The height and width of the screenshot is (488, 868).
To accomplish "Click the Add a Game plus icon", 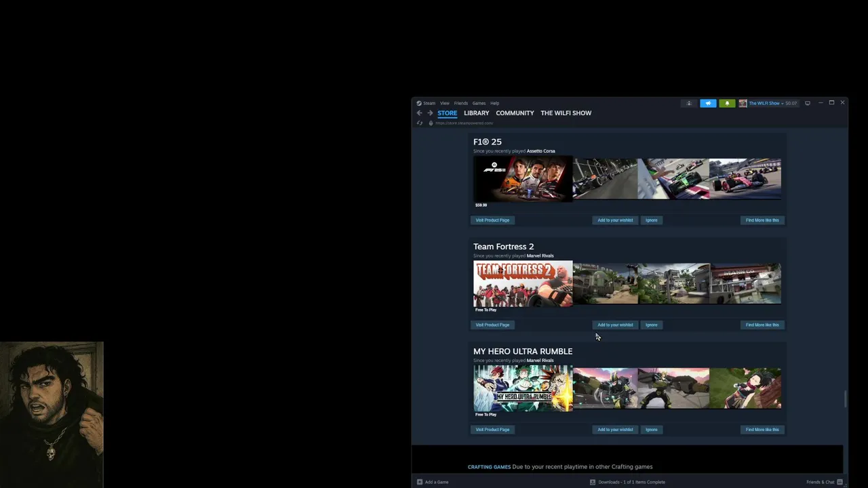I will click(x=419, y=482).
